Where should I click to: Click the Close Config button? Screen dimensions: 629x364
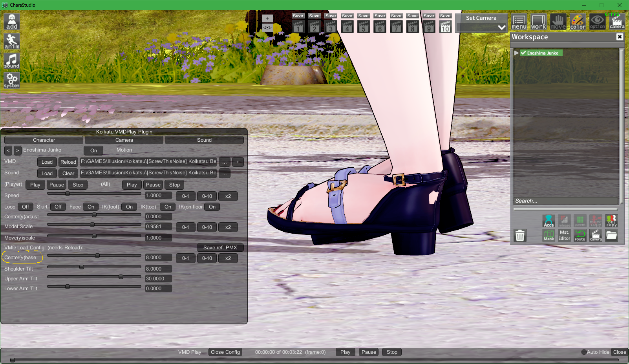[225, 352]
